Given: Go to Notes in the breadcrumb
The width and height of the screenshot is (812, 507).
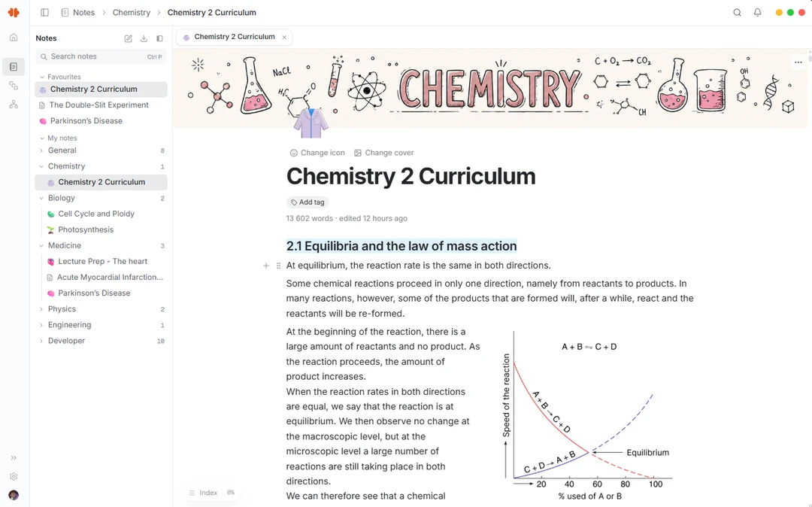Looking at the screenshot, I should [83, 13].
